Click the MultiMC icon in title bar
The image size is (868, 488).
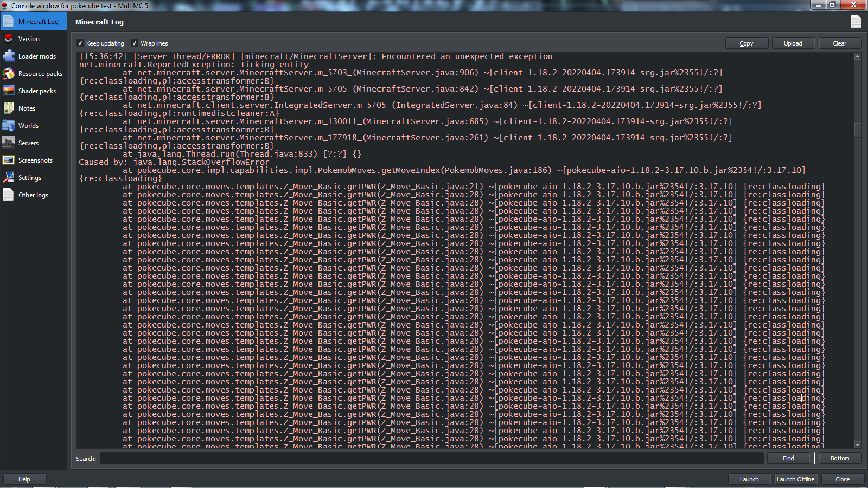tap(4, 5)
